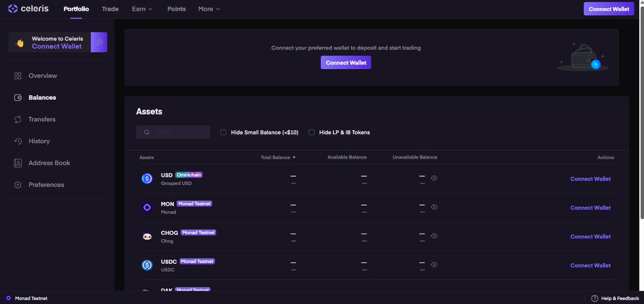Viewport: 644px width, 304px height.
Task: Toggle Hide LP & IB Tokens checkbox
Action: (311, 132)
